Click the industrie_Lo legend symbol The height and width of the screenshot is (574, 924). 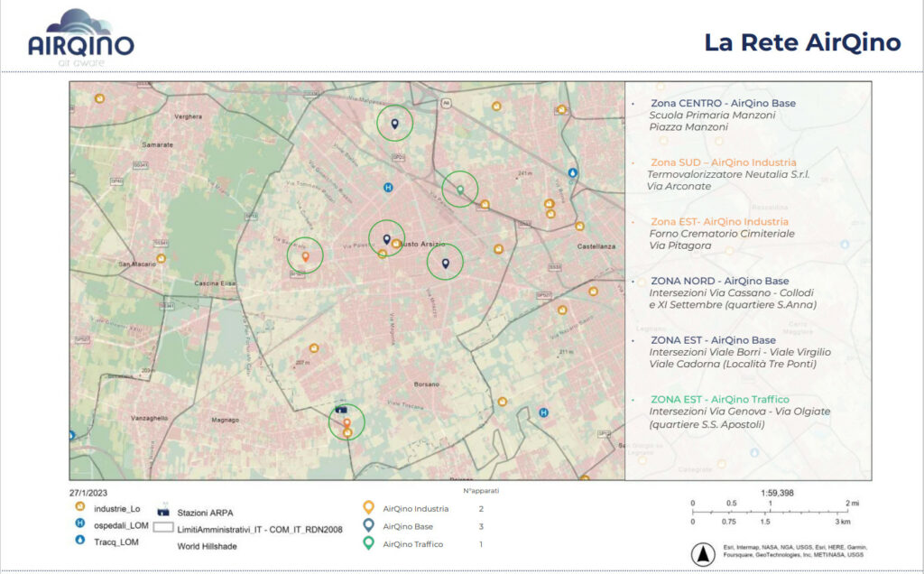click(80, 507)
